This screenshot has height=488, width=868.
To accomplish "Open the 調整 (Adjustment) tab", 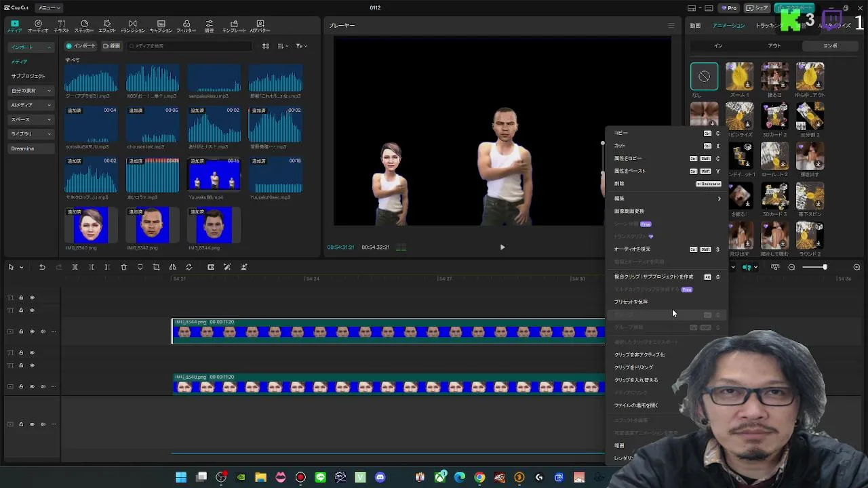I will click(x=209, y=26).
